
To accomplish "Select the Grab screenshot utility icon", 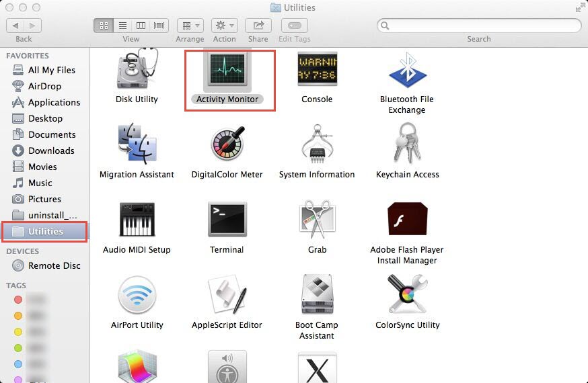I will point(317,220).
